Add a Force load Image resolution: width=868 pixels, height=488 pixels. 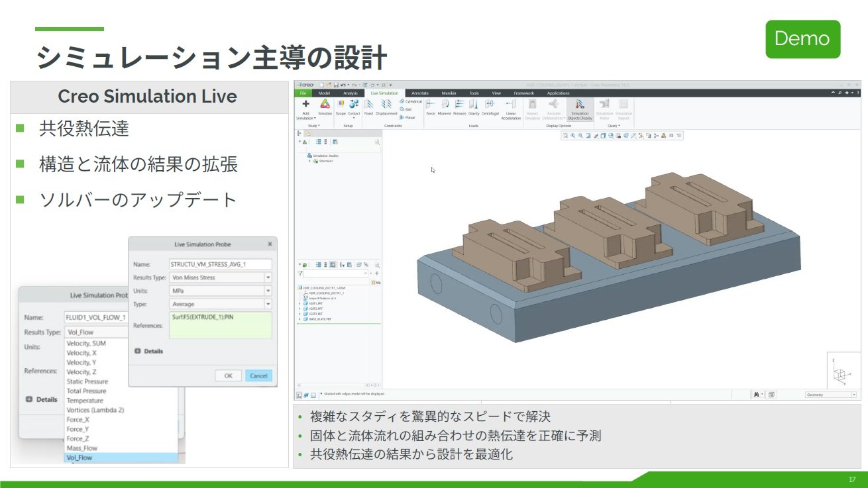point(431,107)
